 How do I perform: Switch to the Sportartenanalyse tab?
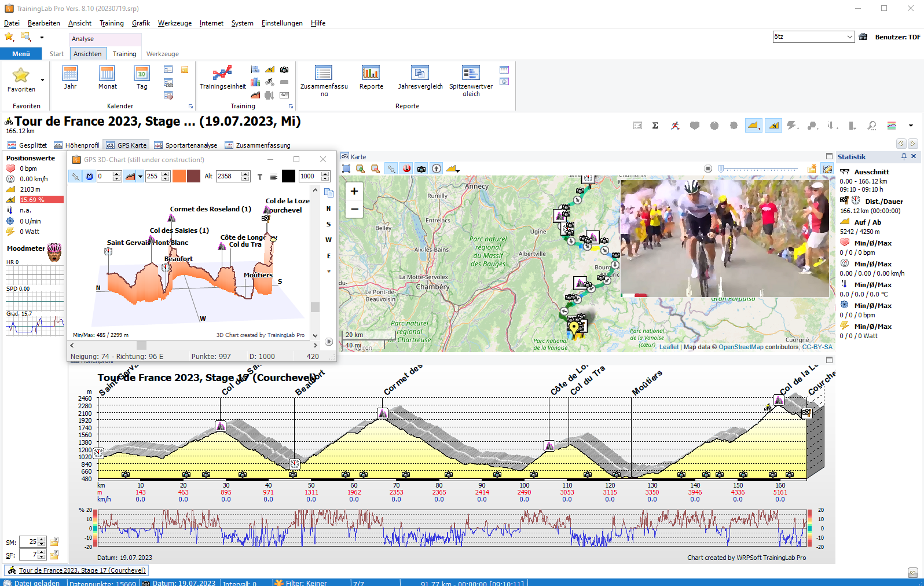pos(186,145)
